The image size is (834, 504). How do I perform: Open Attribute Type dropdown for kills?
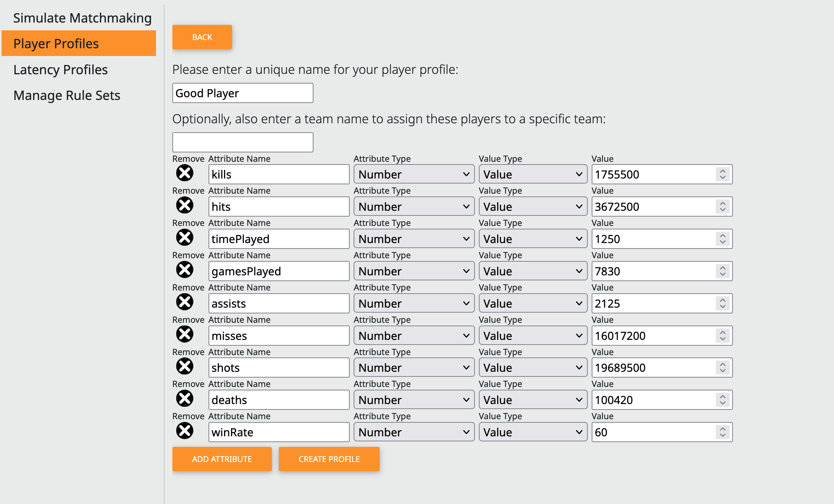pos(414,174)
